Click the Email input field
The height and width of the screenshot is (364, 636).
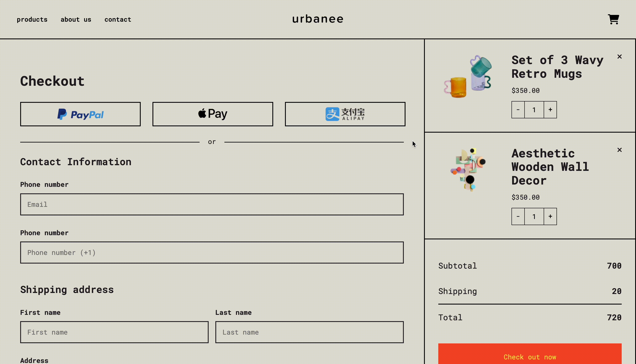click(x=212, y=204)
